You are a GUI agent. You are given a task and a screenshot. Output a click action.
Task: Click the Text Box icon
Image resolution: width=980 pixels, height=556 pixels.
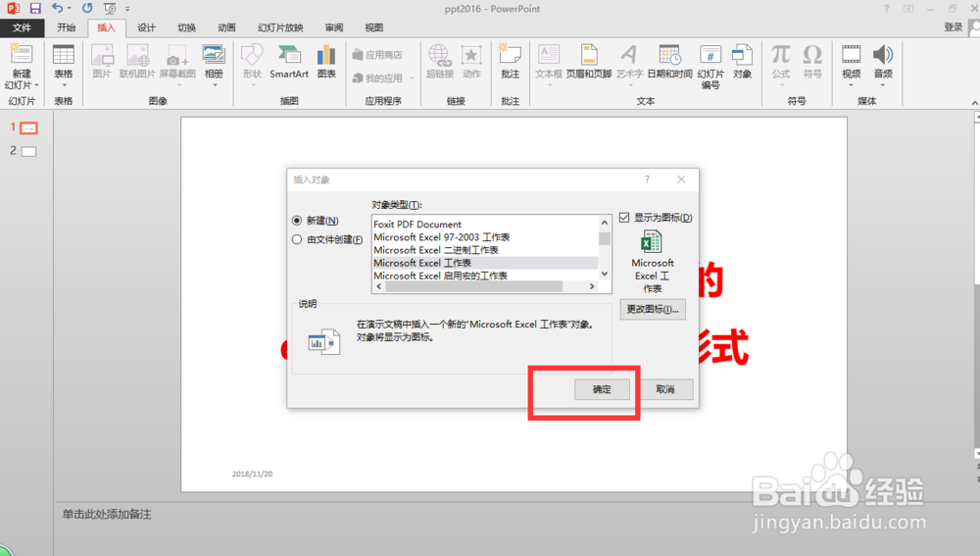tap(549, 54)
